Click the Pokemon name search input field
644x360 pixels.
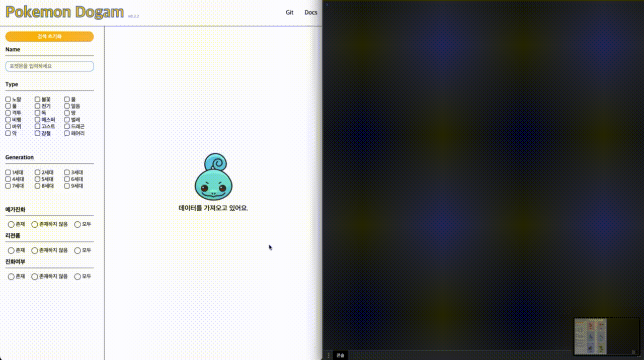point(49,66)
